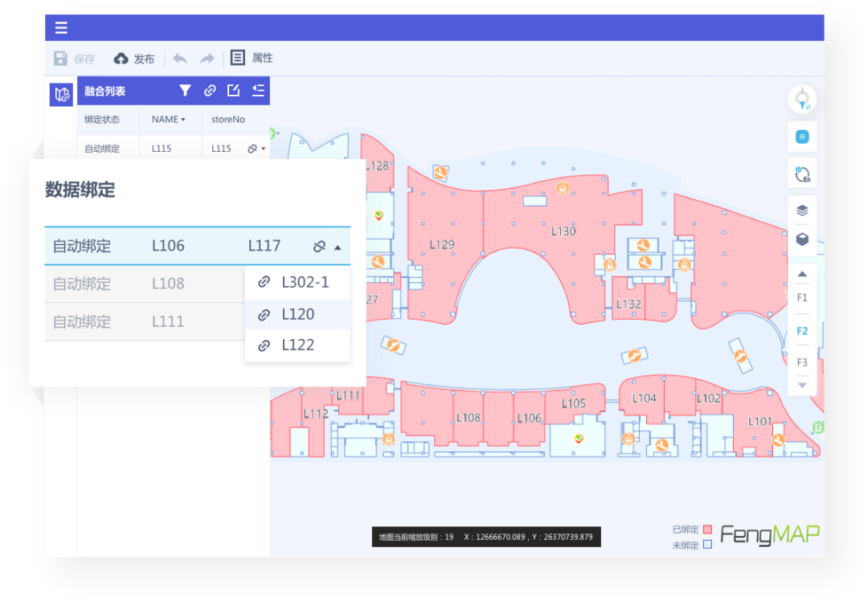Toggle the blue 开 switch on the map

(801, 137)
